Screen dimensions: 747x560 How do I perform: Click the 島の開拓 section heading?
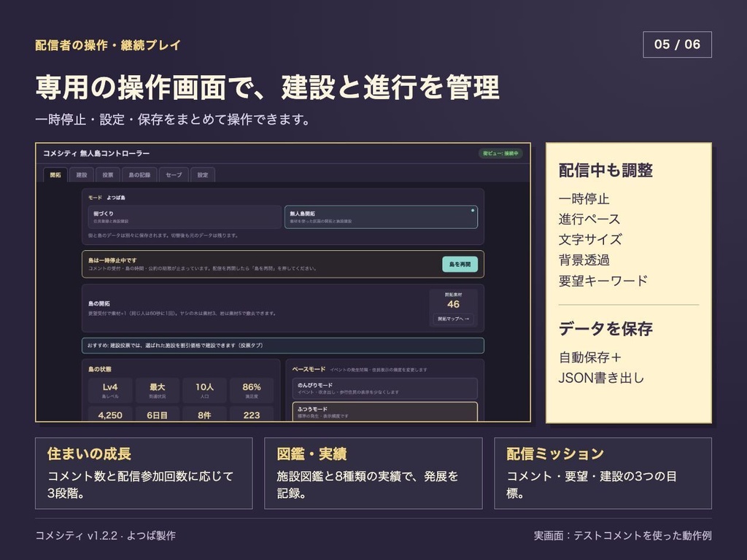pos(99,303)
